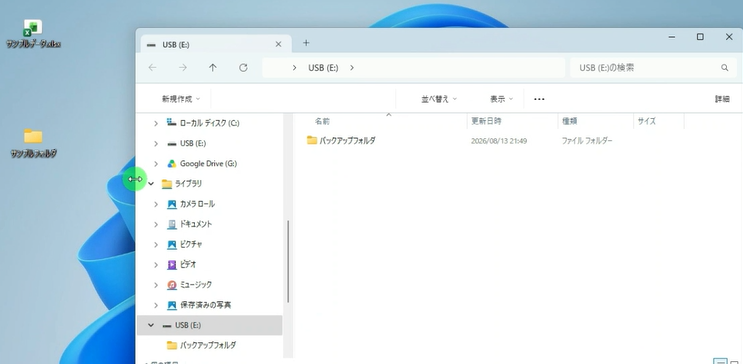743x364 pixels.
Task: Go up one folder level arrow
Action: (213, 68)
